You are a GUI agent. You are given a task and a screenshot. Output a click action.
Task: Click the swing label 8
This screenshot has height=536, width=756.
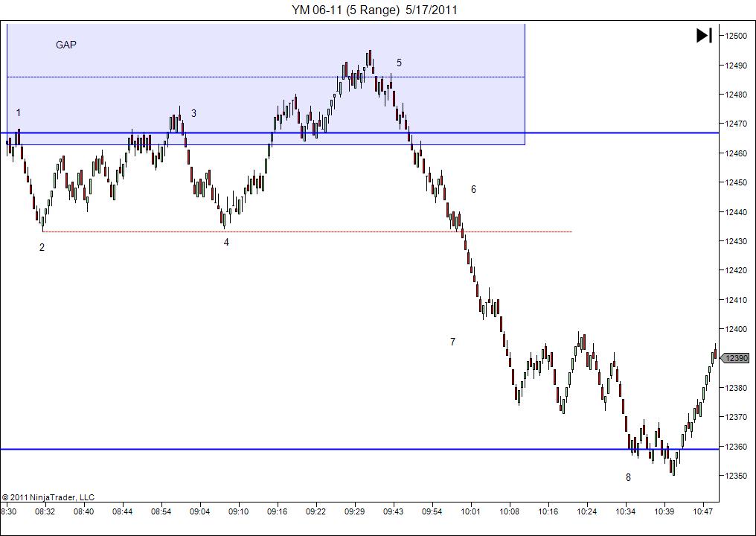628,478
